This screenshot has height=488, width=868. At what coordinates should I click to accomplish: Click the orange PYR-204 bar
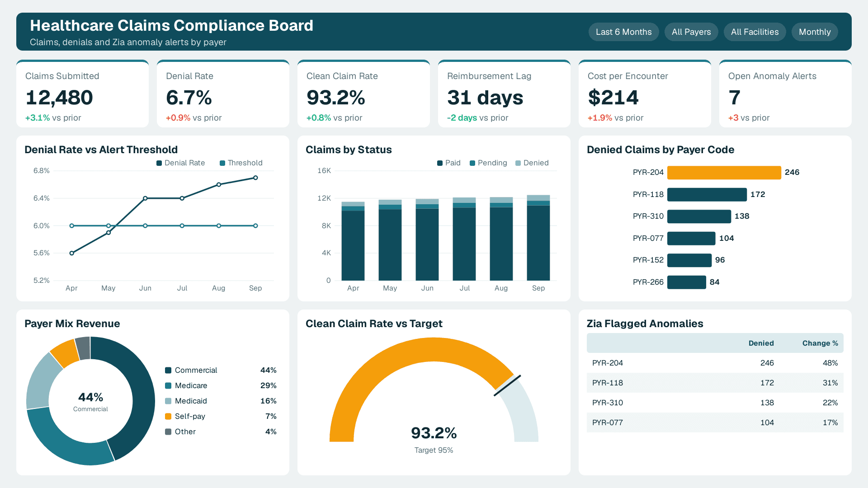click(724, 173)
